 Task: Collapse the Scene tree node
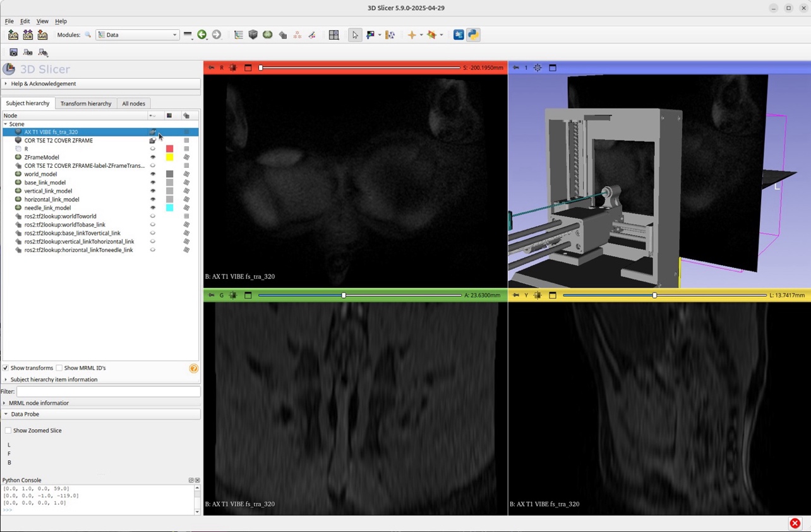tap(6, 124)
